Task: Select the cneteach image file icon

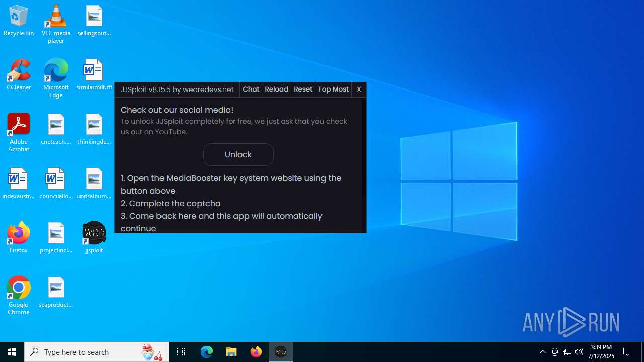Action: pyautogui.click(x=56, y=129)
